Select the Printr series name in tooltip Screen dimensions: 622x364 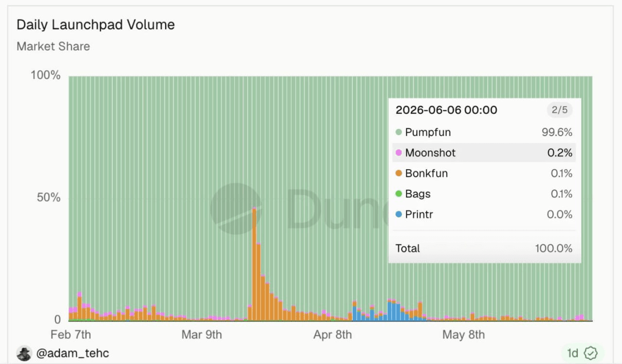[419, 214]
